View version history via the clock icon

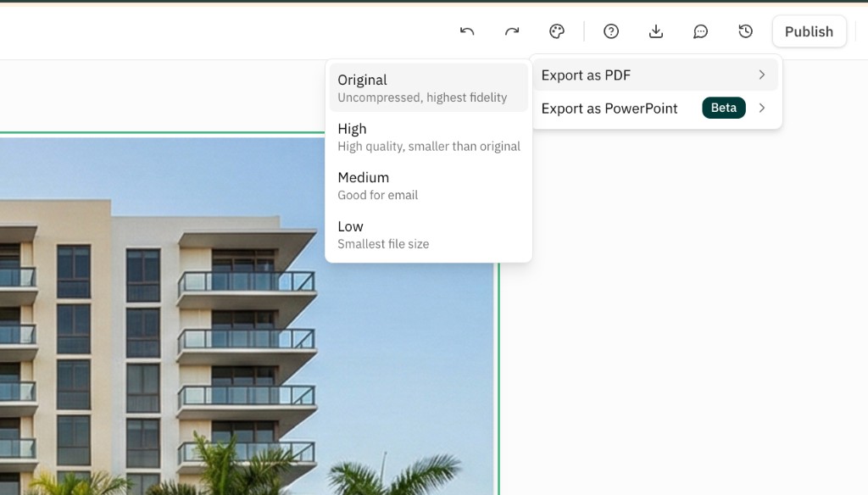pyautogui.click(x=745, y=31)
